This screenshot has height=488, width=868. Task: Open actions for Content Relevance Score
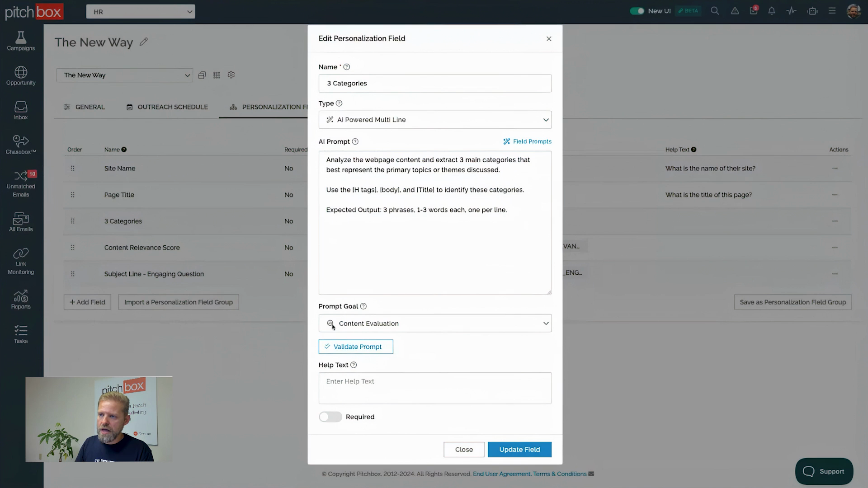point(835,248)
